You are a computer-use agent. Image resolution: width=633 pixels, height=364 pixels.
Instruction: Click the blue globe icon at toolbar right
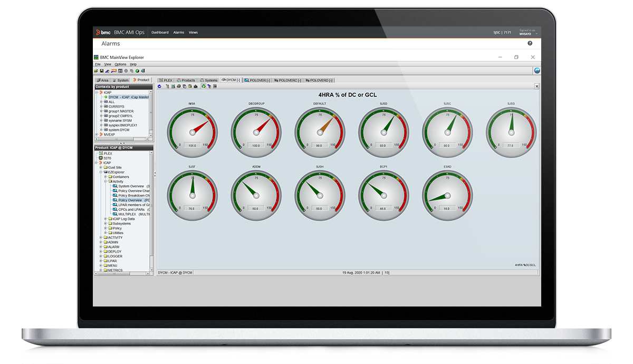coord(537,71)
